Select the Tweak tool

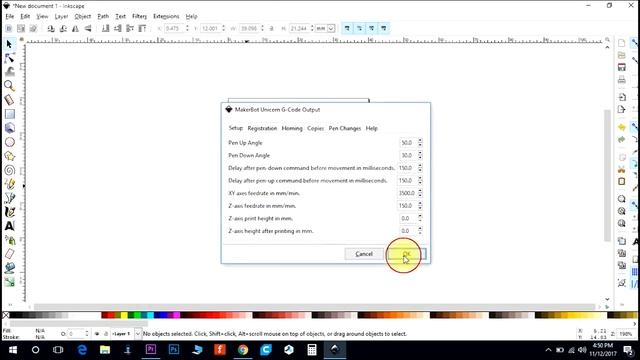point(9,72)
